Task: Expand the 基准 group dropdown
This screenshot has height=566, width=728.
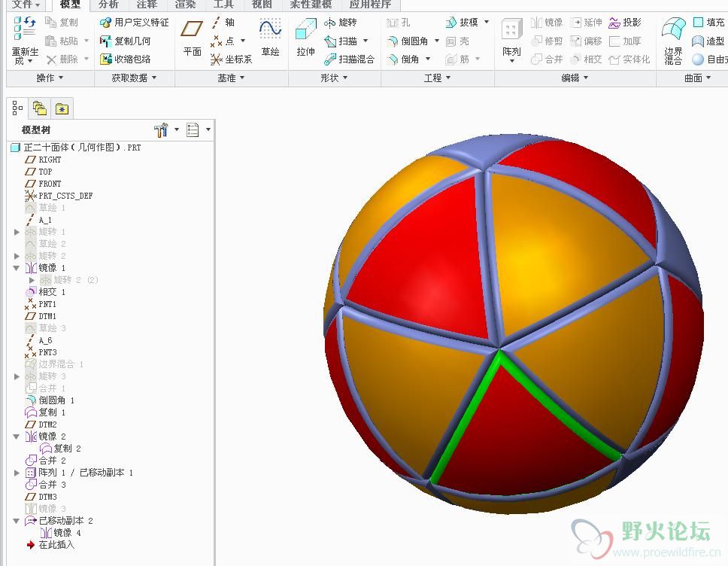Action: pos(231,78)
